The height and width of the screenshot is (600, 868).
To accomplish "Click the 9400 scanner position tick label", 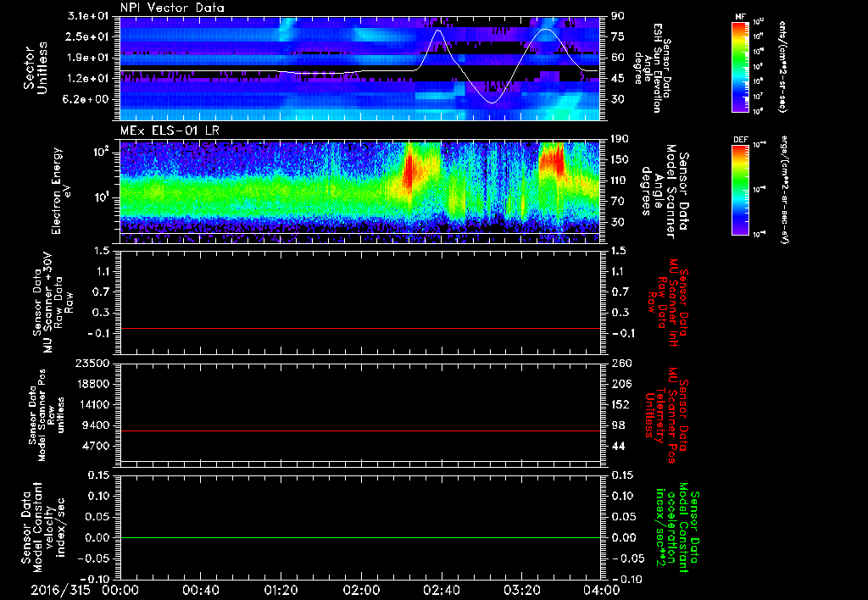I will click(97, 425).
